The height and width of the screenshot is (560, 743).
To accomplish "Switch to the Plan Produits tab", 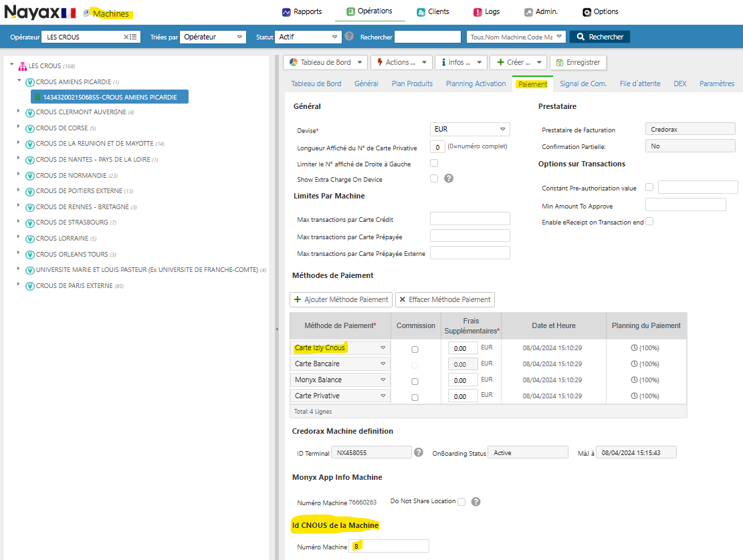I will [x=412, y=84].
